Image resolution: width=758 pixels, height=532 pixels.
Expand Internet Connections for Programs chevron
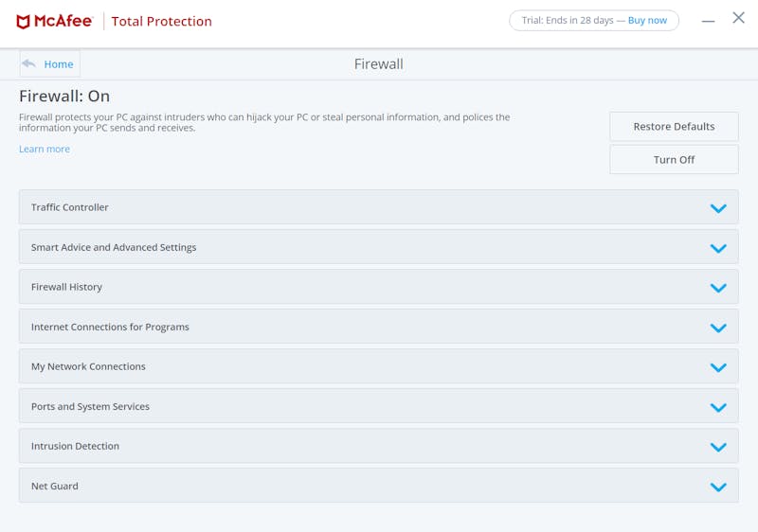point(718,328)
